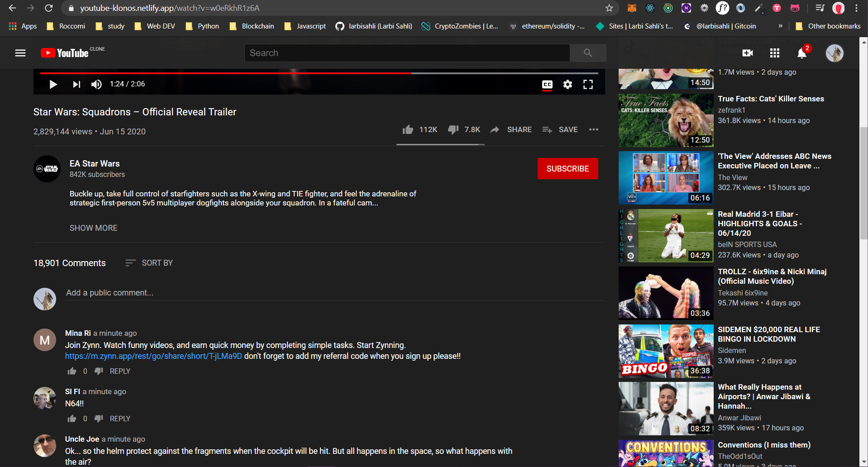The width and height of the screenshot is (868, 467).
Task: Open Real Madrid 3-1 Eibar highlights thumbnail
Action: pos(666,236)
